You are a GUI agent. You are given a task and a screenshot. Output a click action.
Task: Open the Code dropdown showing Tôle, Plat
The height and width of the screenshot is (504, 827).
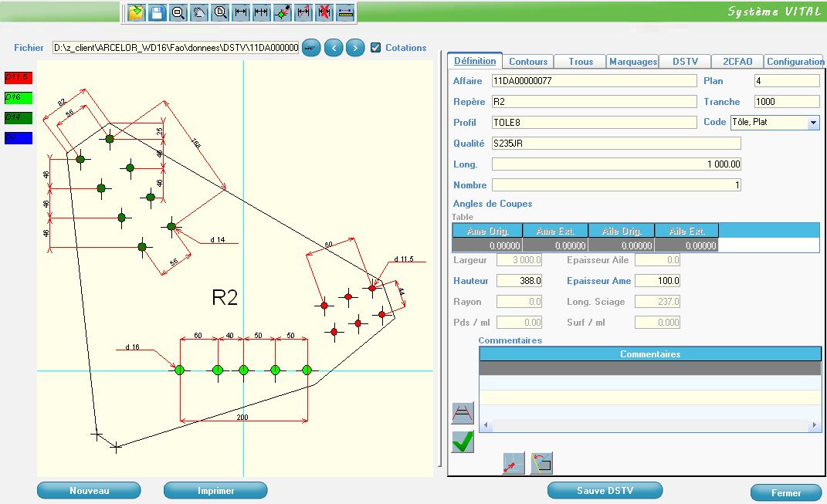813,122
